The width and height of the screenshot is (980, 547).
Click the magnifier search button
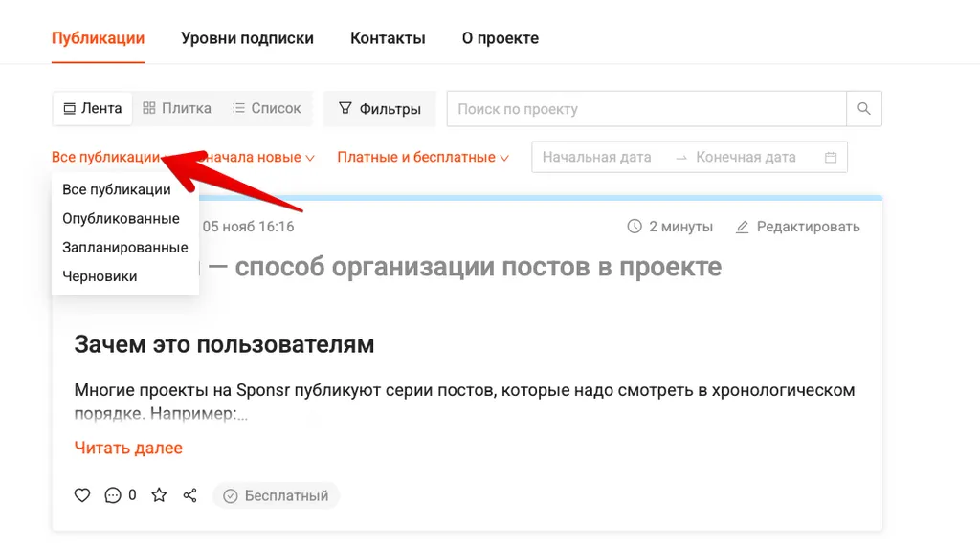(864, 109)
